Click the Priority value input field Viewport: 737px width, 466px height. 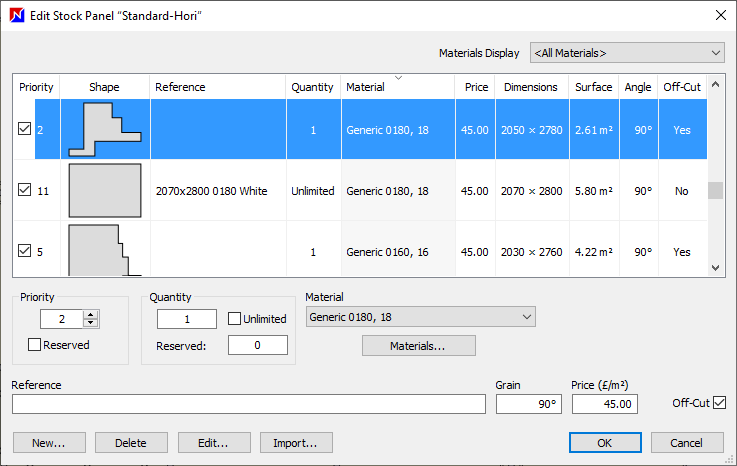[x=62, y=319]
